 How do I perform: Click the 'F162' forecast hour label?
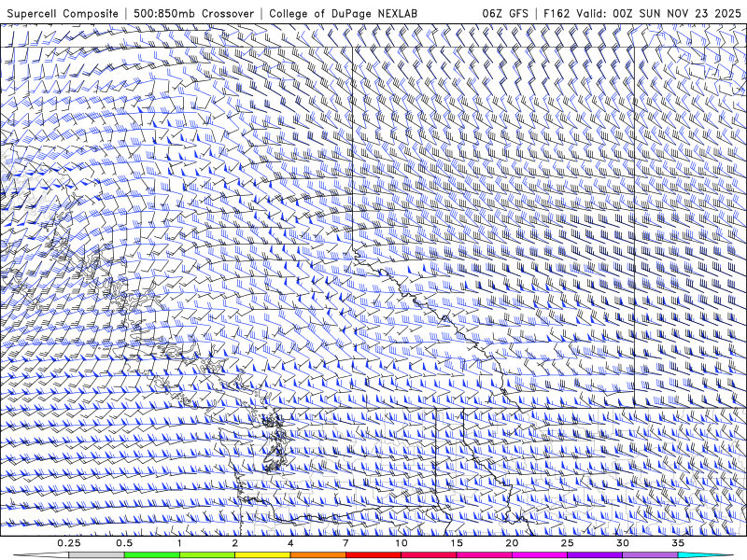pos(557,13)
